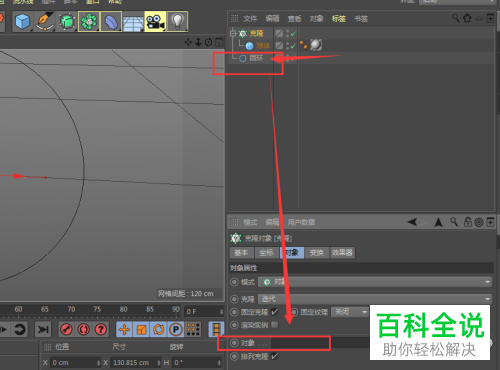Open the Clones iterate dropdown

[x=375, y=299]
